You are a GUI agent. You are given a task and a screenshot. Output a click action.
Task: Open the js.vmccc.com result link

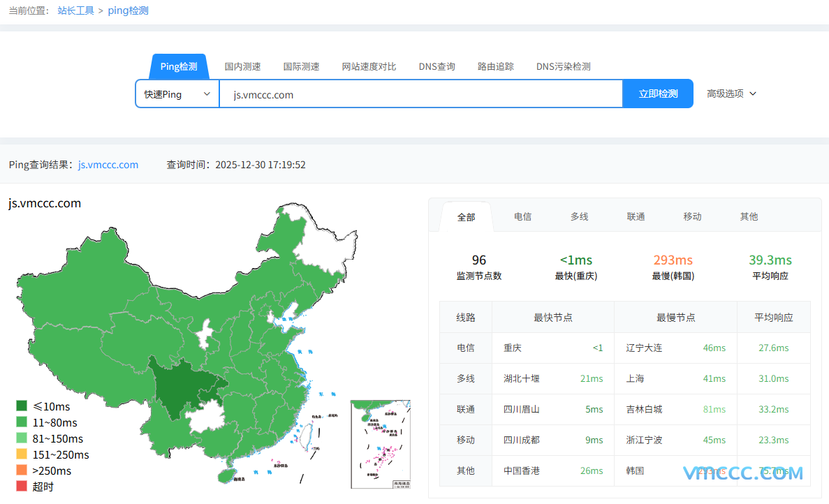[108, 165]
